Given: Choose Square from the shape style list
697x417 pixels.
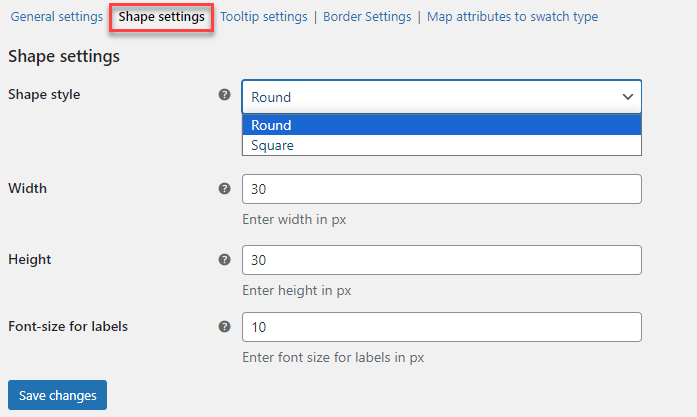Looking at the screenshot, I should tap(441, 145).
